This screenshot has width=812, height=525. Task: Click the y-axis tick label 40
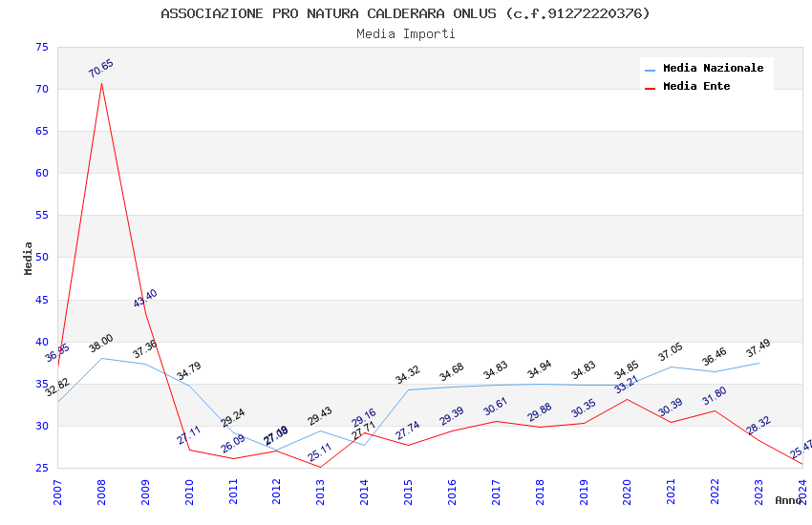click(42, 342)
